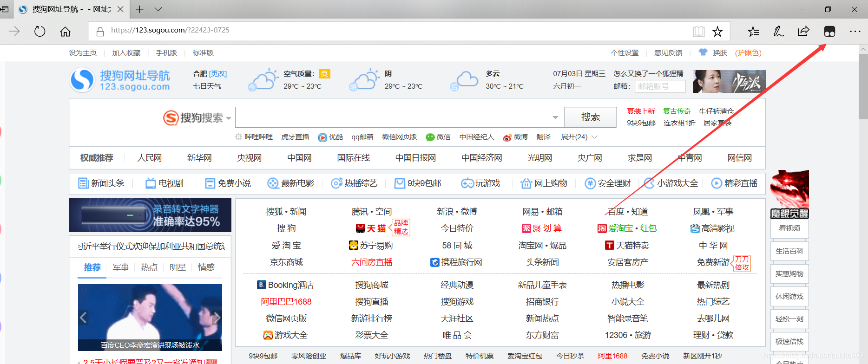Open a new tab with plus icon
Viewport: 868px width, 364px height.
(x=139, y=9)
